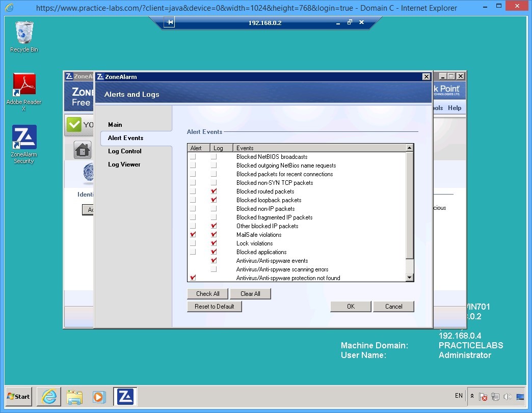The height and width of the screenshot is (413, 532).
Task: Click the Check All button
Action: click(207, 293)
